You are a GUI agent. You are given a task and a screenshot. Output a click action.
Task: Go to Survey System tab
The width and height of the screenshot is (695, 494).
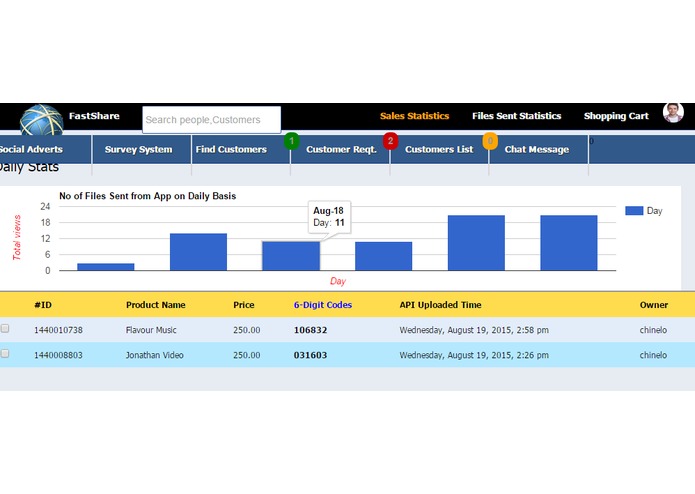tap(139, 149)
